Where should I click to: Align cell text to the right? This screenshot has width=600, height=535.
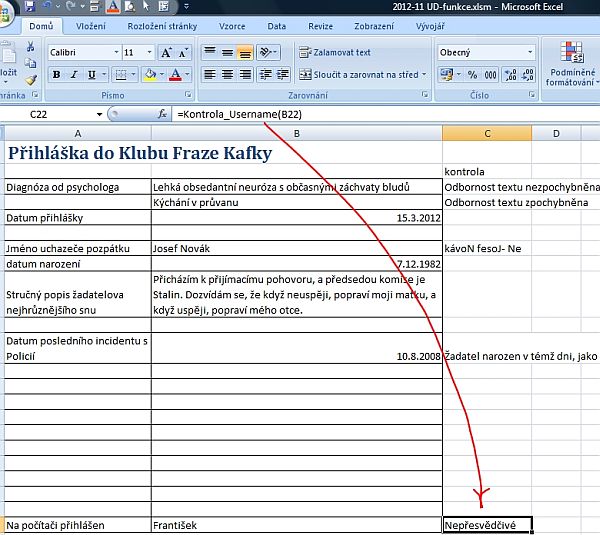click(245, 74)
